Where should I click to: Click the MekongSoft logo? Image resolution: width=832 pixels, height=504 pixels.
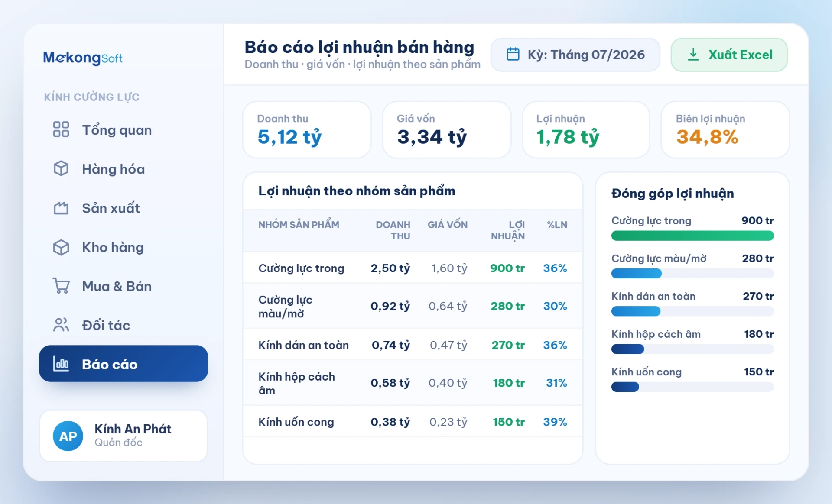point(83,58)
